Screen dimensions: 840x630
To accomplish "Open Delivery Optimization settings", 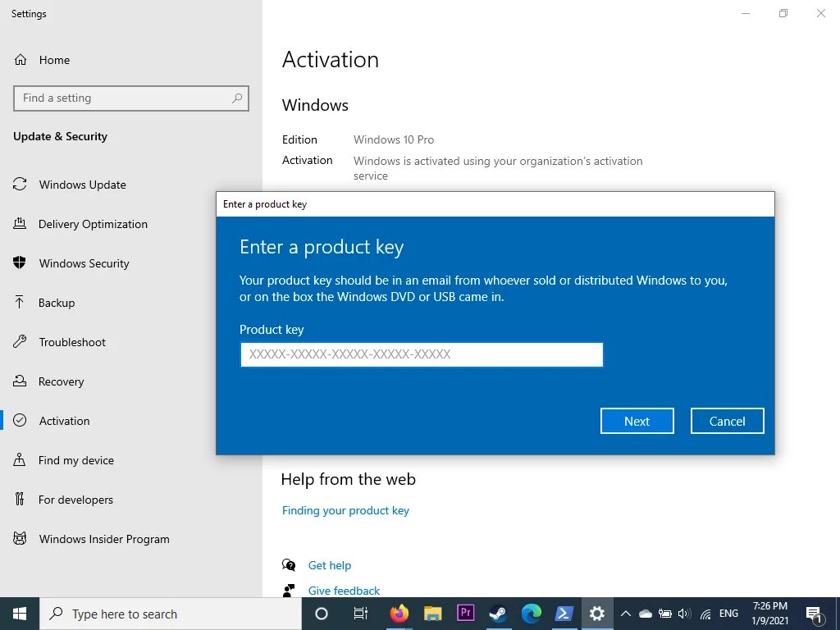I will coord(93,224).
